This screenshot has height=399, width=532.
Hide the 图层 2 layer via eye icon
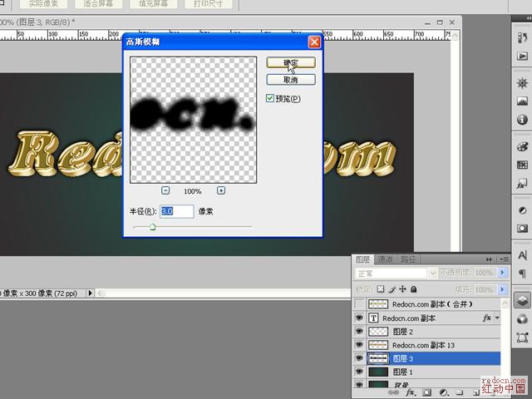359,332
